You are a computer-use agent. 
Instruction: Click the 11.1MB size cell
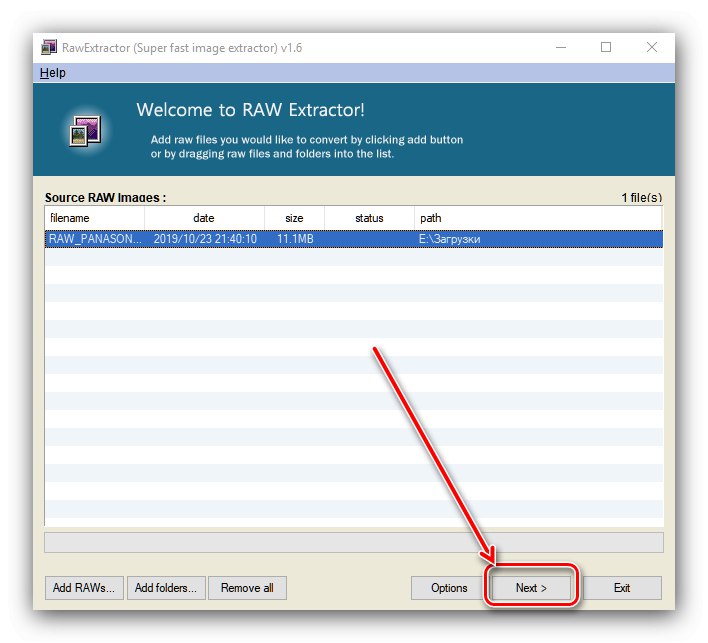[295, 239]
